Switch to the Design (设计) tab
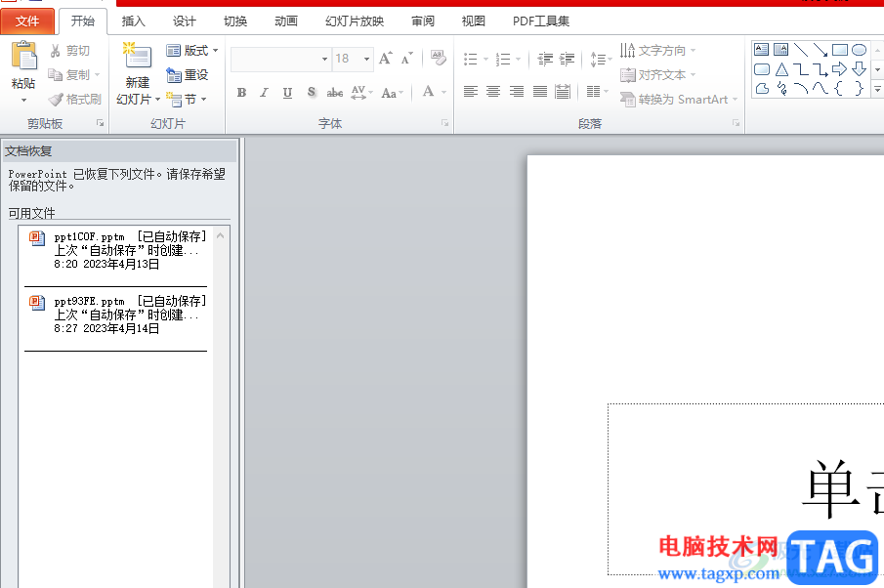 (x=185, y=21)
